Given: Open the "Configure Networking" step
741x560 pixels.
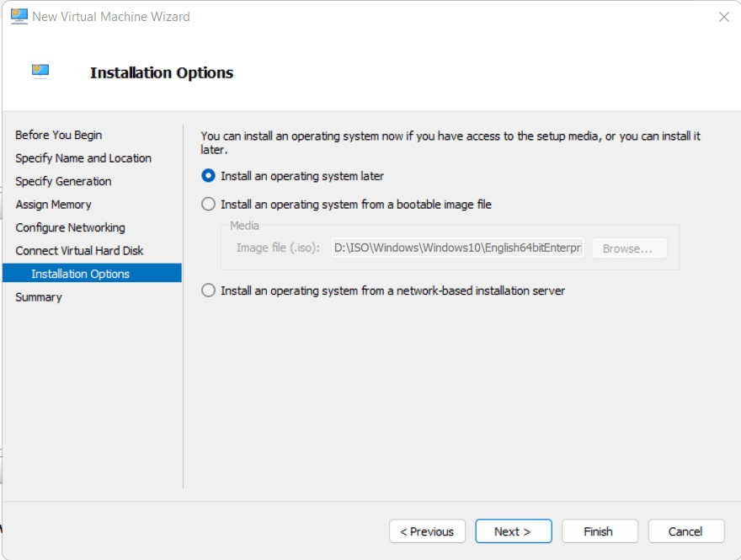Looking at the screenshot, I should pos(69,227).
